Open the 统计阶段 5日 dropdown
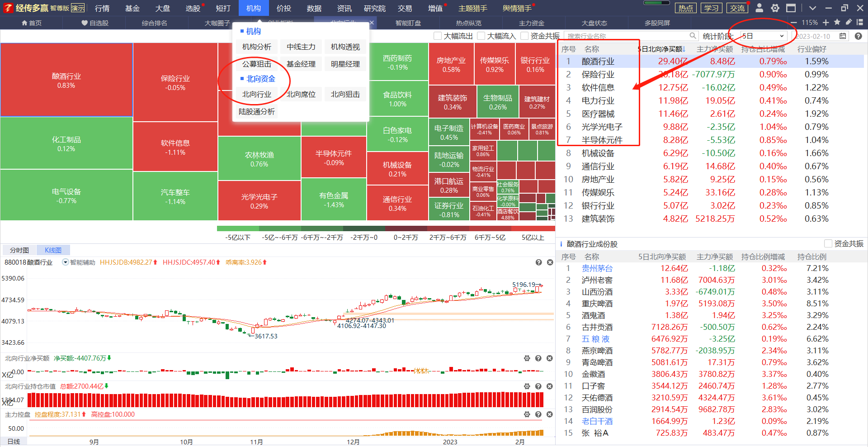The image size is (868, 447). [x=764, y=36]
